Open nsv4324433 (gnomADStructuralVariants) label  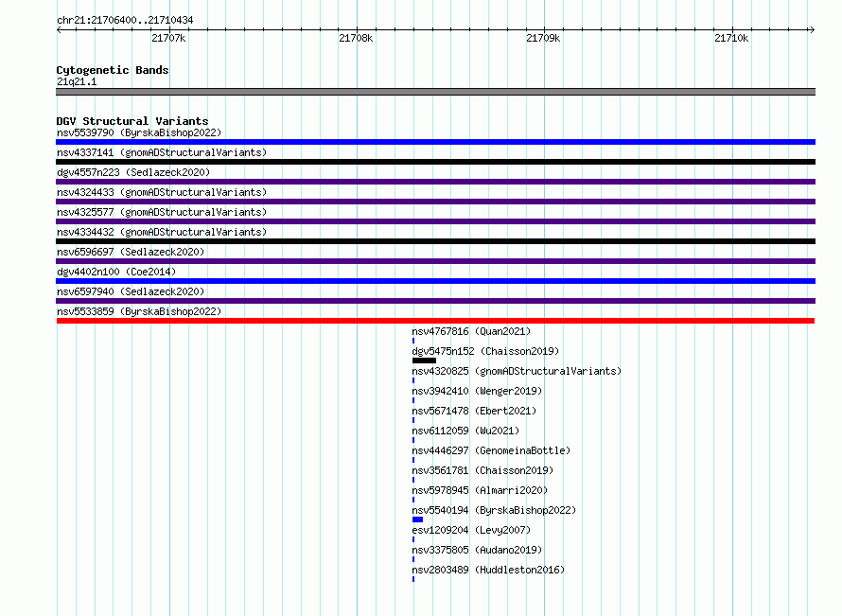[x=162, y=192]
